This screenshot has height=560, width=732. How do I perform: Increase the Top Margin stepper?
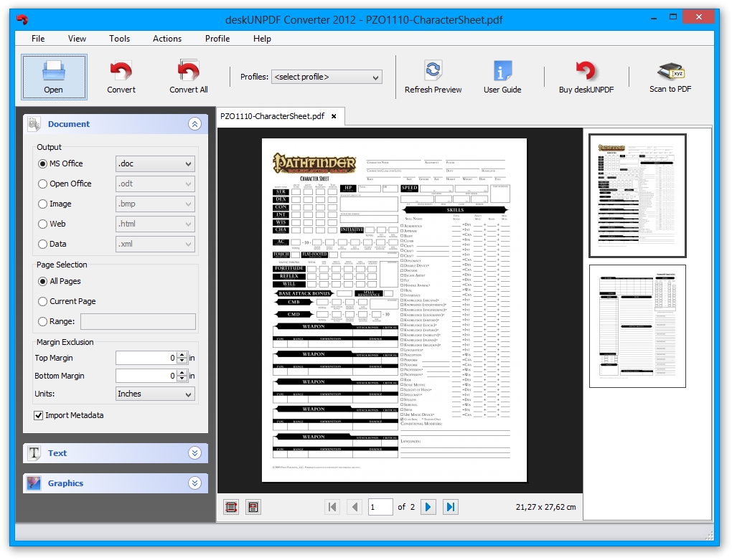pos(182,354)
